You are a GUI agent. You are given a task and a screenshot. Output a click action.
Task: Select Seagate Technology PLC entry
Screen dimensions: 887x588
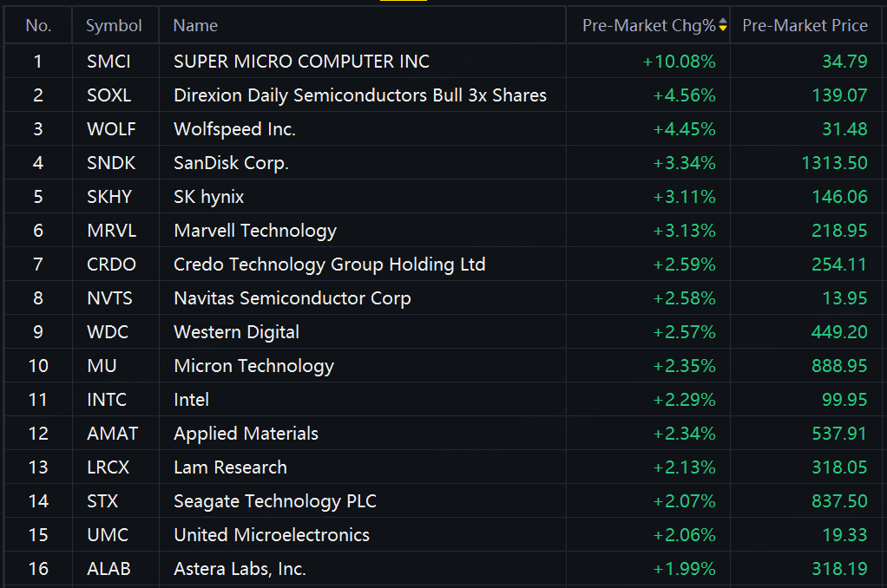(275, 501)
